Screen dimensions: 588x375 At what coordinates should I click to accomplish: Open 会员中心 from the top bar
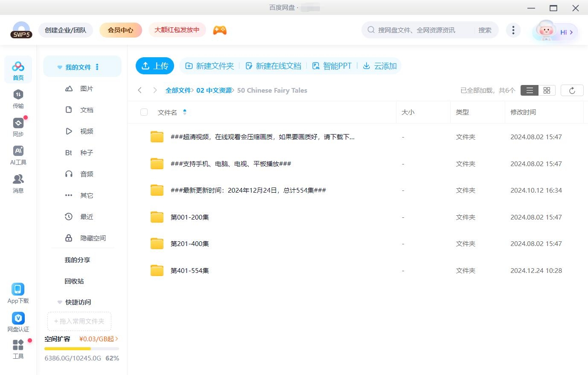tap(120, 30)
